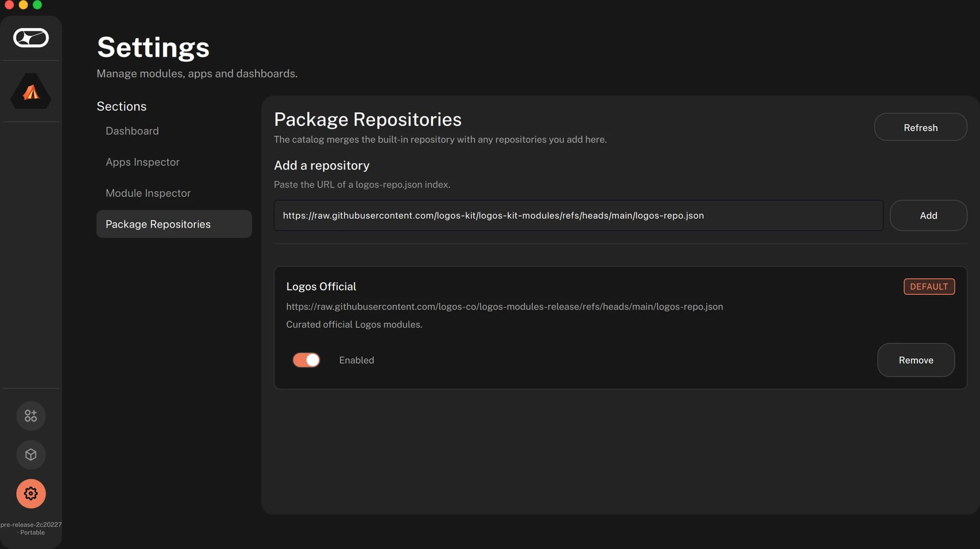The image size is (980, 549).
Task: Open the orange tent app icon
Action: coord(31,91)
